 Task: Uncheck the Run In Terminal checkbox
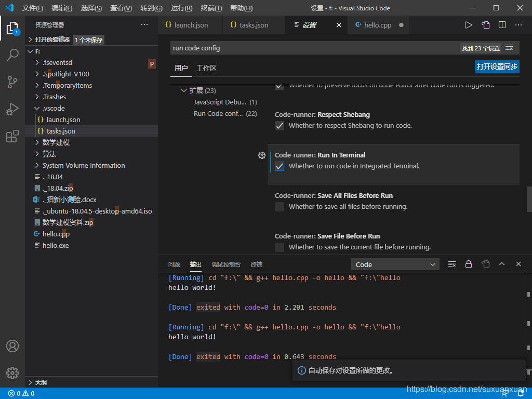point(280,166)
